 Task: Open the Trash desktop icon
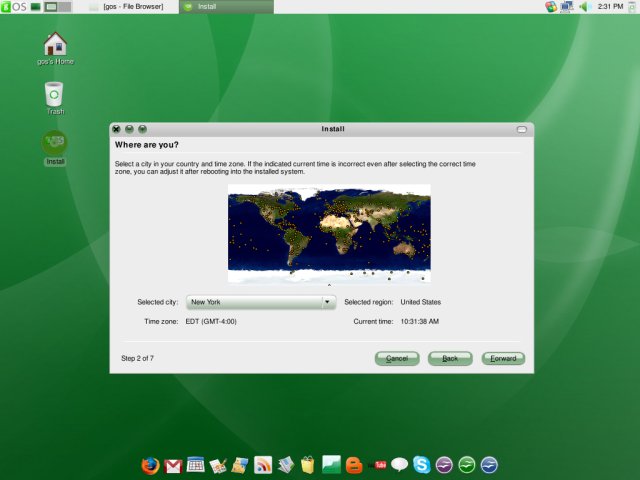click(54, 99)
